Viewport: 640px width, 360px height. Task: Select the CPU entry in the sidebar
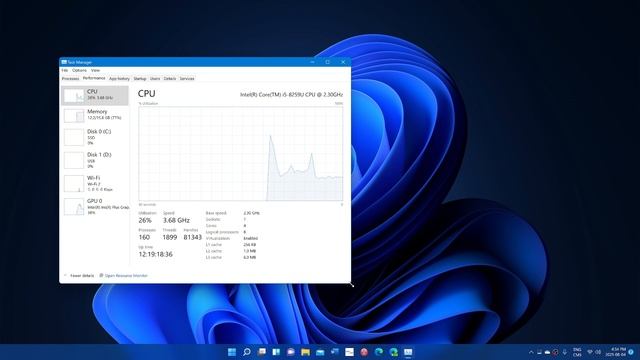click(95, 95)
